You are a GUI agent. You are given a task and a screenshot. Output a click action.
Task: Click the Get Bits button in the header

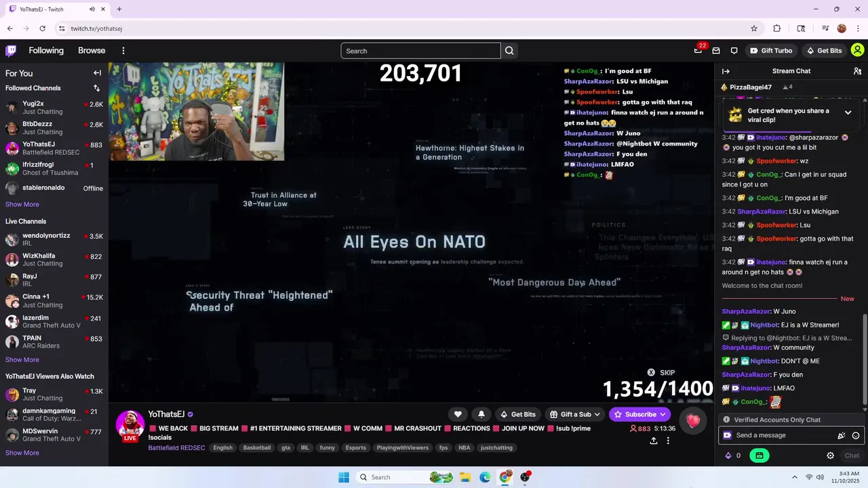[x=824, y=51]
